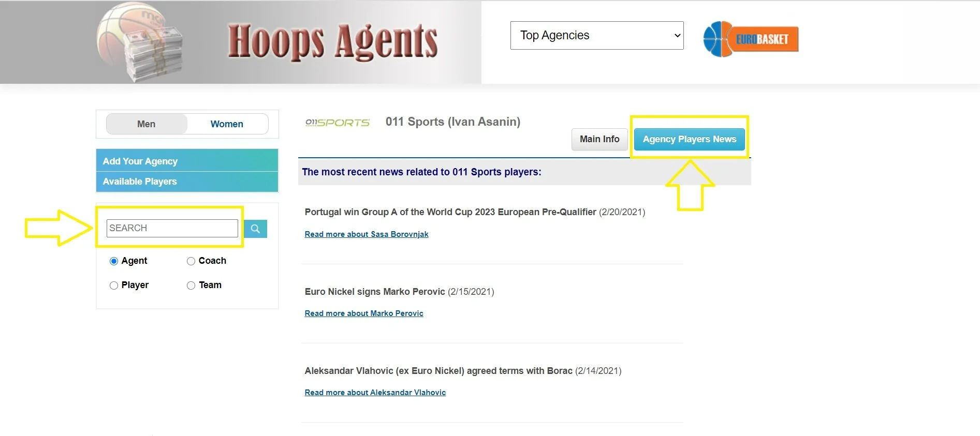Select the Coach radio button
Screen dimensions: 980x436
pyautogui.click(x=191, y=261)
